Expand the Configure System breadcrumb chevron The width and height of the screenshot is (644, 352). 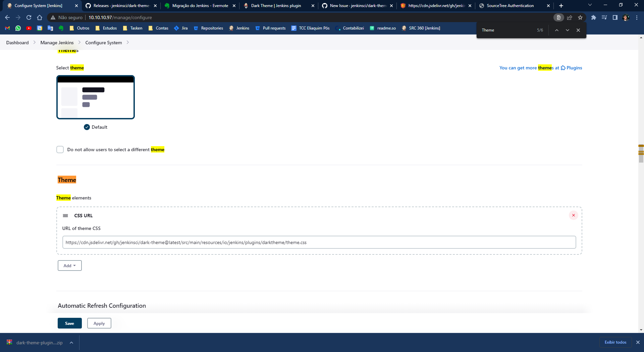tap(128, 43)
